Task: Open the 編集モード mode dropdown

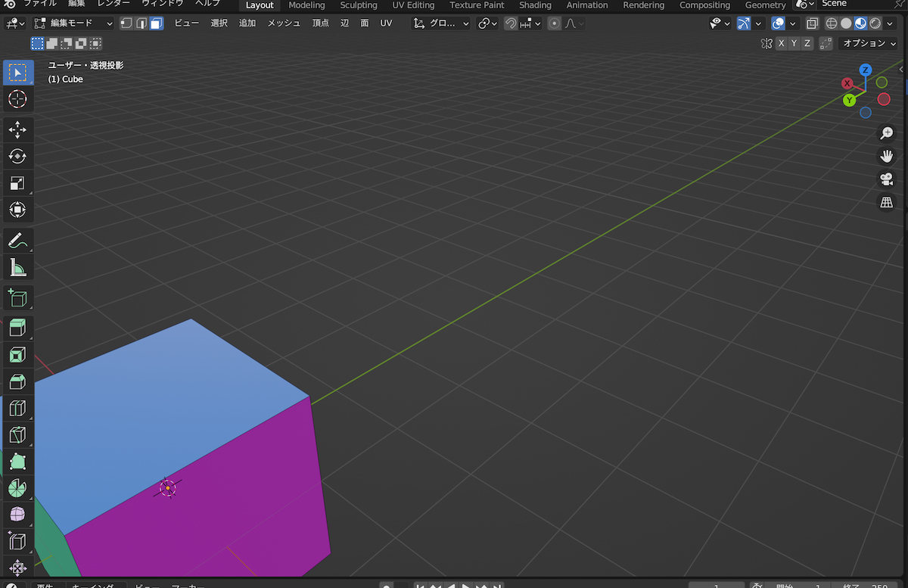Action: (74, 23)
